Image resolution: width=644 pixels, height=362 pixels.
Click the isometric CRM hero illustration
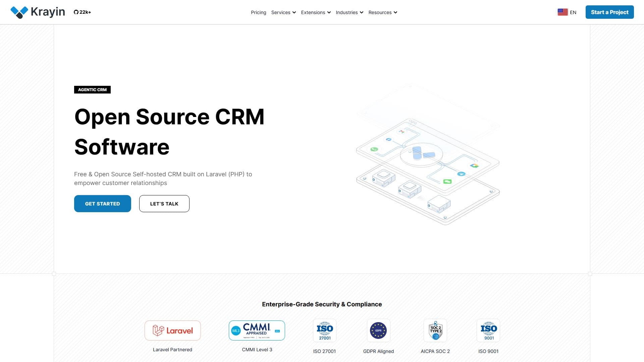[428, 155]
